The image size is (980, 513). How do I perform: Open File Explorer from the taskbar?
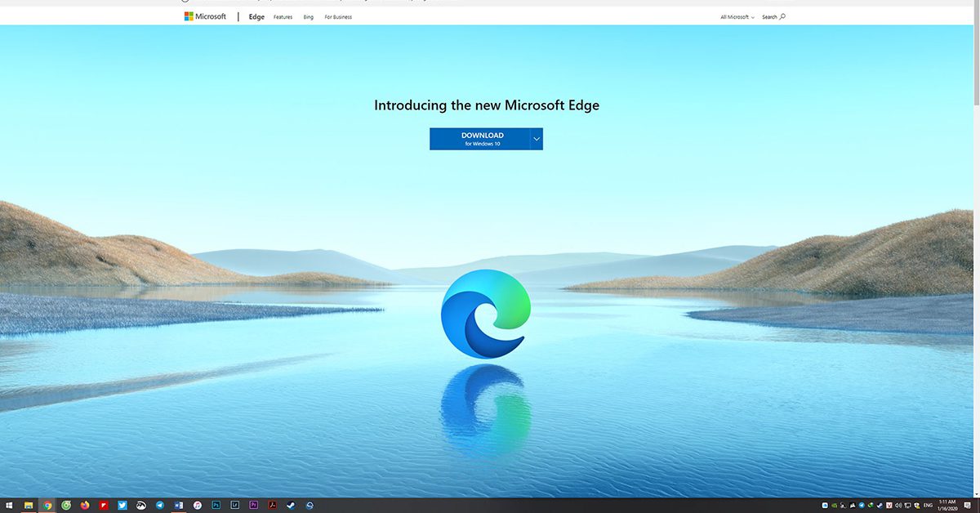coord(29,506)
